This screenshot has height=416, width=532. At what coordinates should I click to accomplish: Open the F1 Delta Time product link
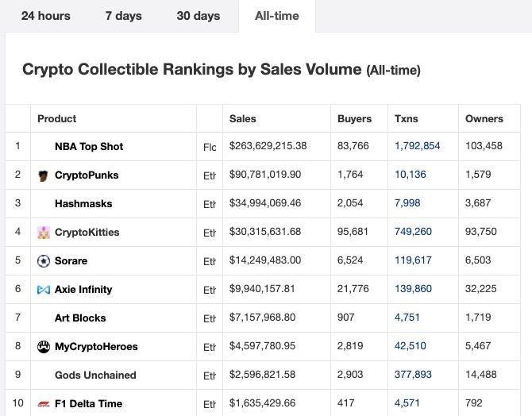(88, 403)
